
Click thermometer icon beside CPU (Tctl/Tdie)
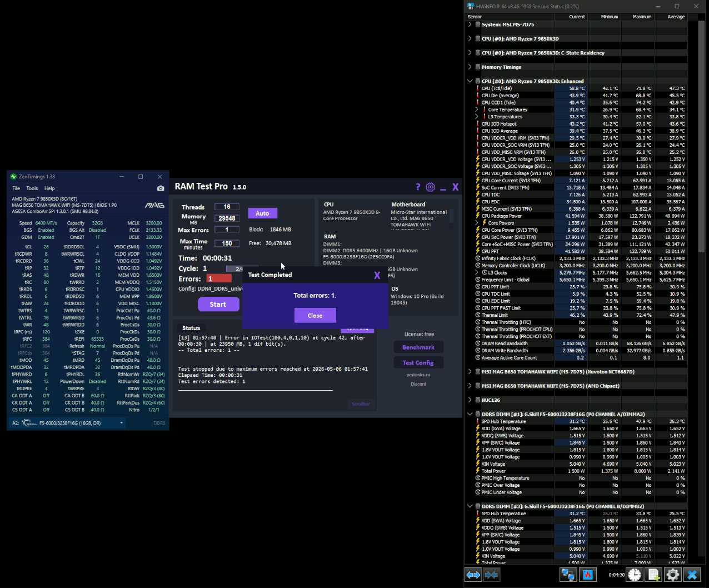pyautogui.click(x=478, y=88)
